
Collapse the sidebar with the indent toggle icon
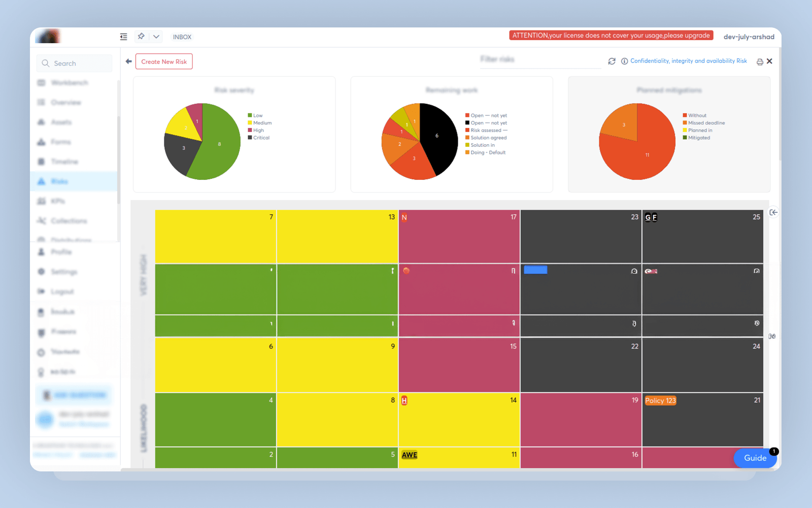[123, 36]
